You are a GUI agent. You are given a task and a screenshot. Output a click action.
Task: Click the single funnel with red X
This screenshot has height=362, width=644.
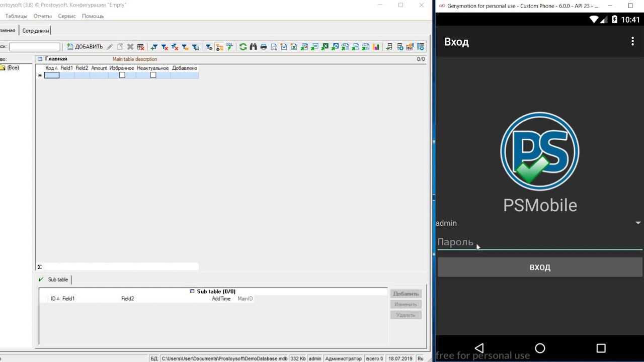[165, 47]
